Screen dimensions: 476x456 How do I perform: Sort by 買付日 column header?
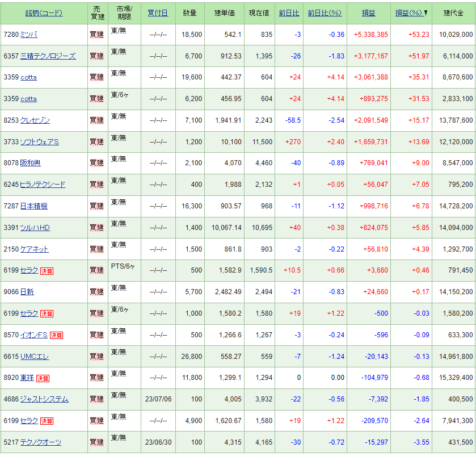coord(158,13)
